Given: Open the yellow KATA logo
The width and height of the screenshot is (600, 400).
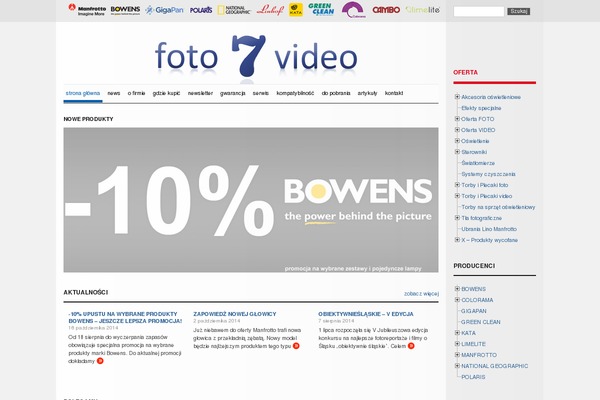Looking at the screenshot, I should (296, 10).
